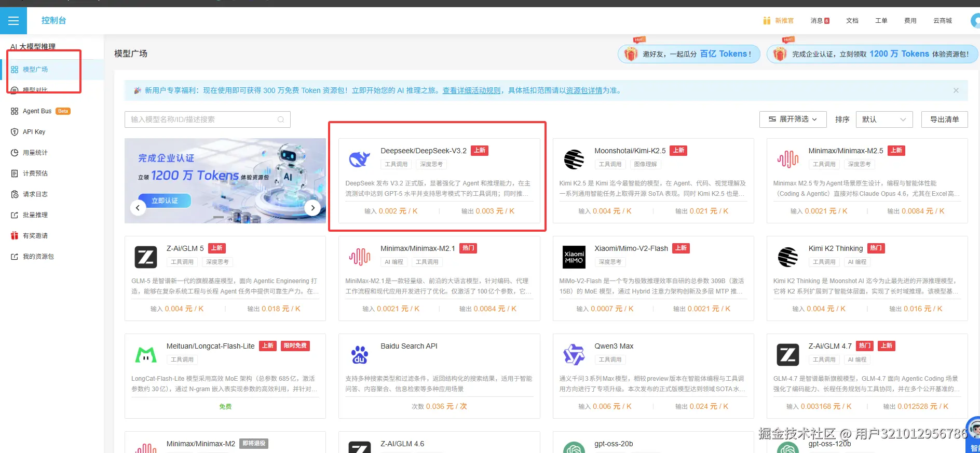Click the 控制台 console title link
Image resolution: width=980 pixels, height=453 pixels.
[x=54, y=21]
